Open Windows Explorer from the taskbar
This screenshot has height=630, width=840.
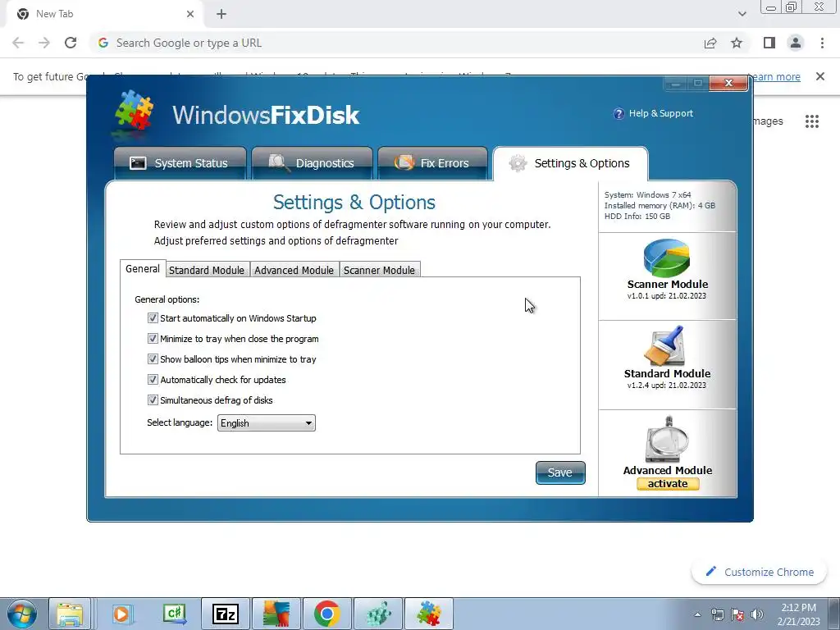point(71,614)
